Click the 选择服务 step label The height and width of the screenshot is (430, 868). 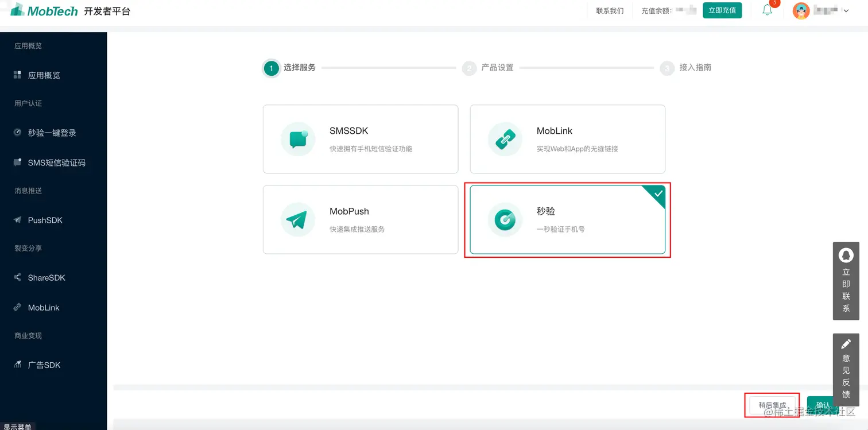[x=300, y=67]
